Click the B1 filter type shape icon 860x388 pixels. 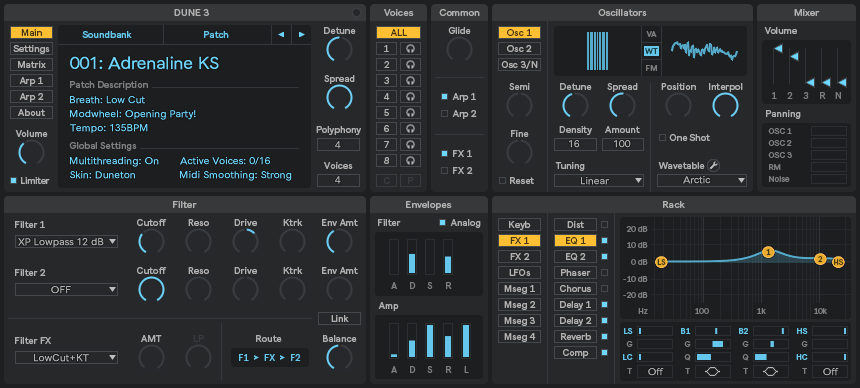tap(713, 372)
